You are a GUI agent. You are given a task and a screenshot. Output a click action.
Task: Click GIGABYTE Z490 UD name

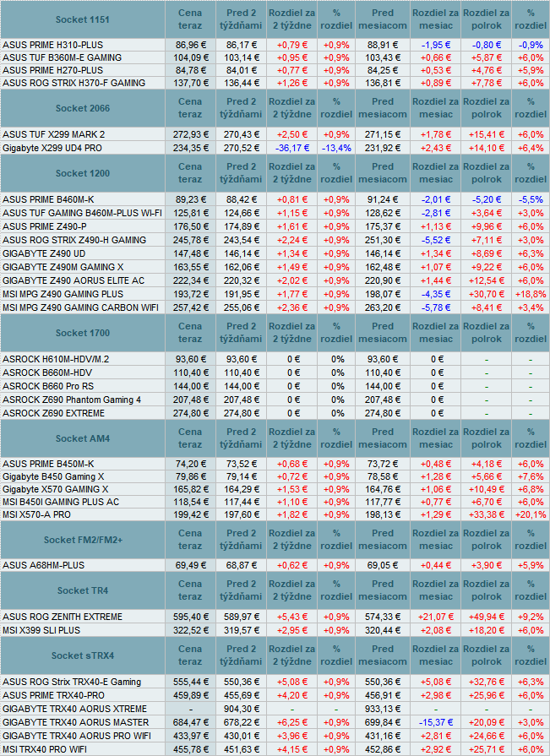pos(44,253)
